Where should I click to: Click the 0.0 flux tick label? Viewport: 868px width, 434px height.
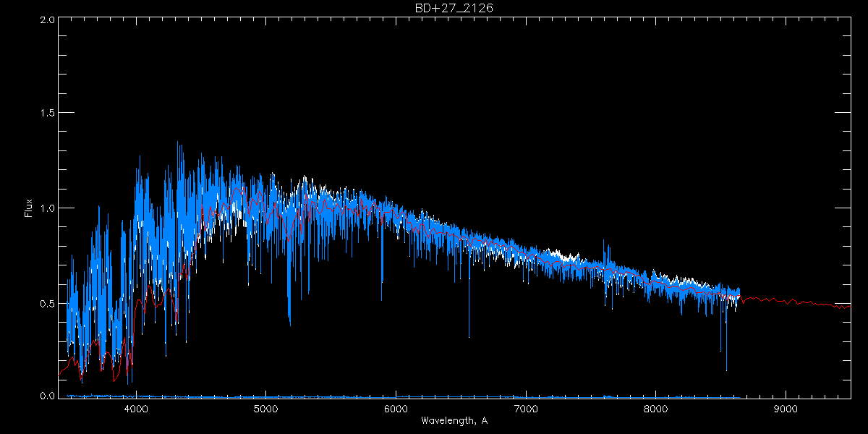(x=47, y=396)
